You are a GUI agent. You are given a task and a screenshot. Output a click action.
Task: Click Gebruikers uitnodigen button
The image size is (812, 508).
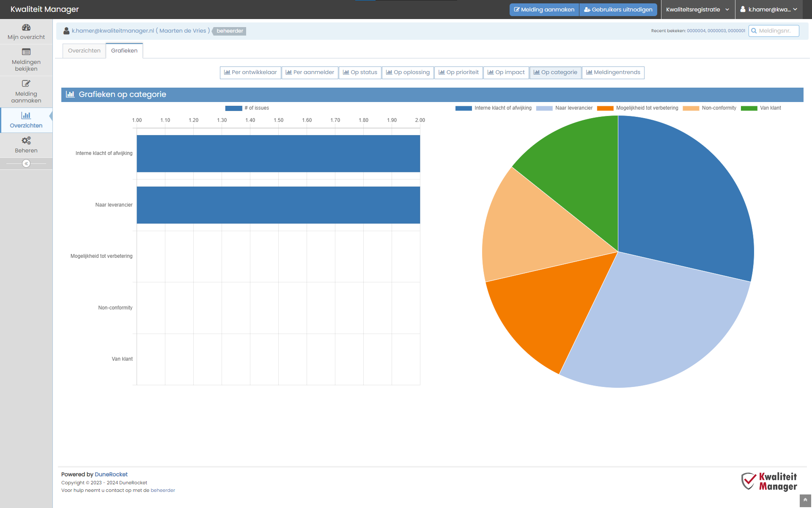click(618, 9)
